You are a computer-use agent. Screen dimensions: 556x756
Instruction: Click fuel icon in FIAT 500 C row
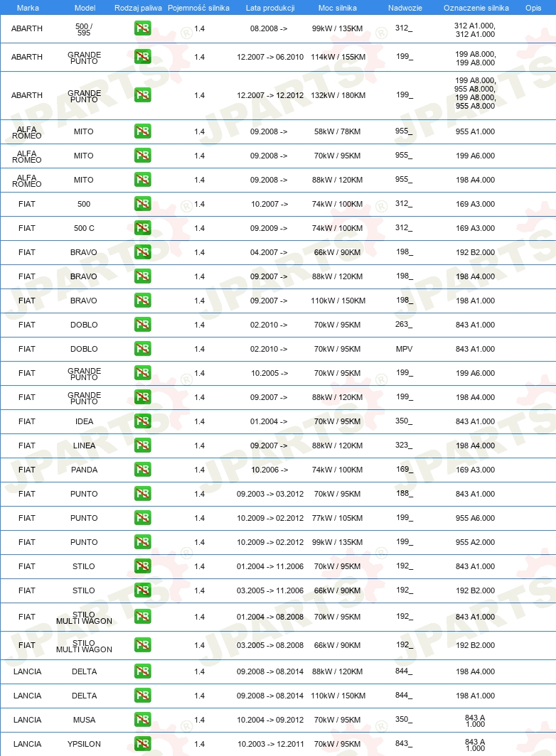tap(142, 227)
